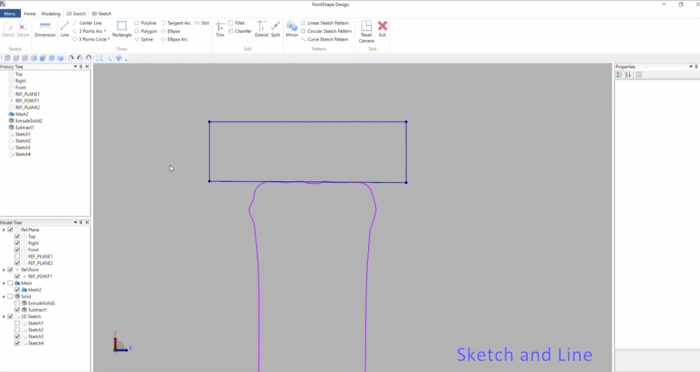
Task: Switch to the Modeling tab
Action: click(x=50, y=13)
